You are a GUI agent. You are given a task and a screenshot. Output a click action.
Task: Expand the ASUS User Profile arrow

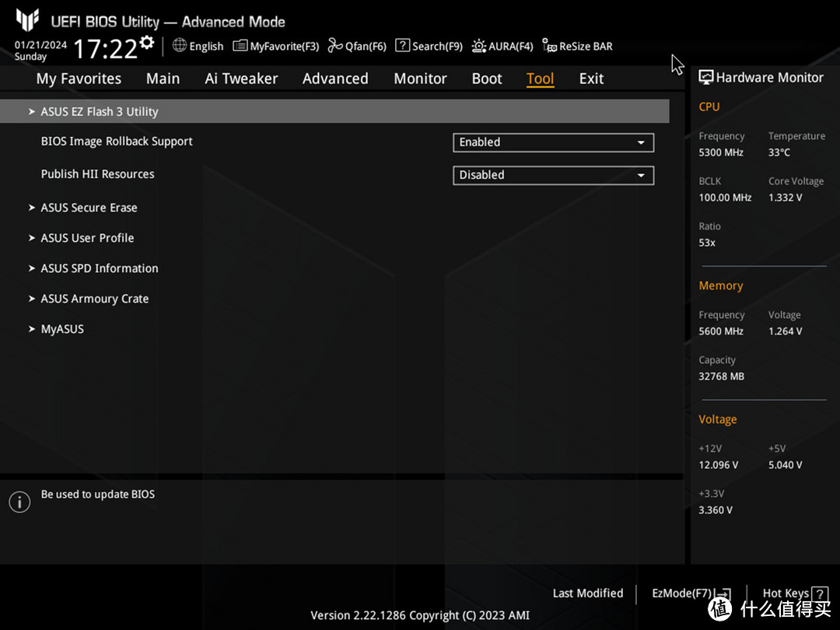click(32, 238)
